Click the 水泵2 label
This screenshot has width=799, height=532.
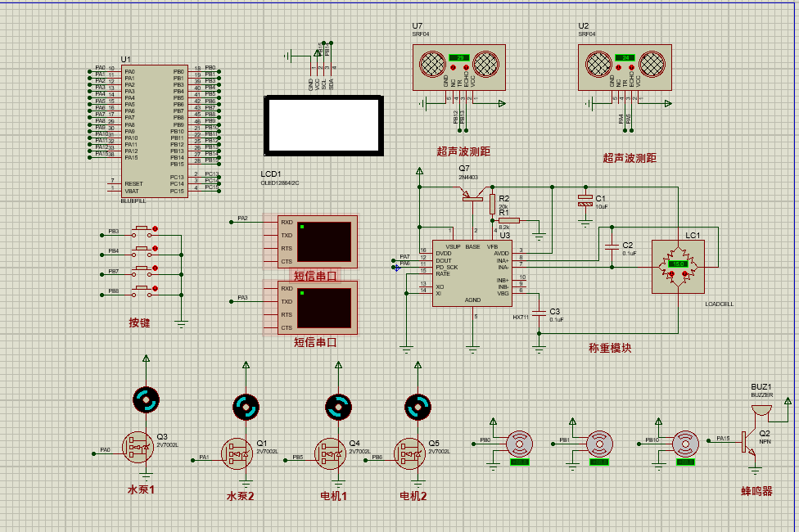240,496
